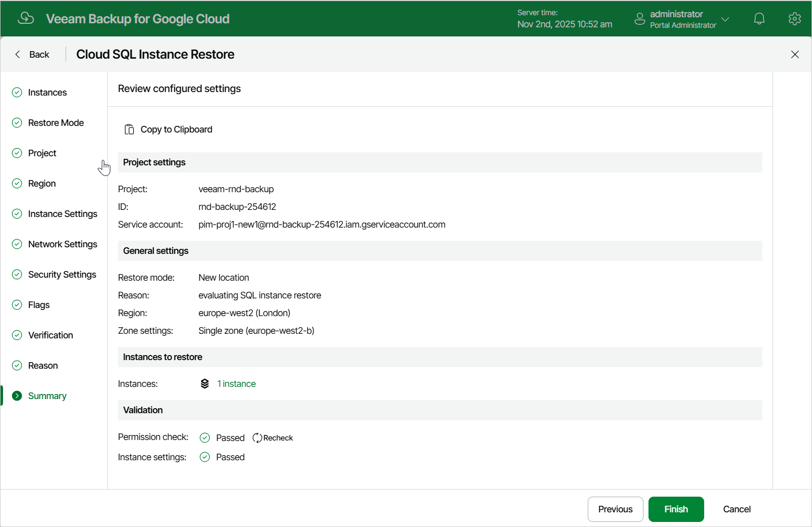Click the notification bell icon
812x527 pixels.
[x=759, y=19]
